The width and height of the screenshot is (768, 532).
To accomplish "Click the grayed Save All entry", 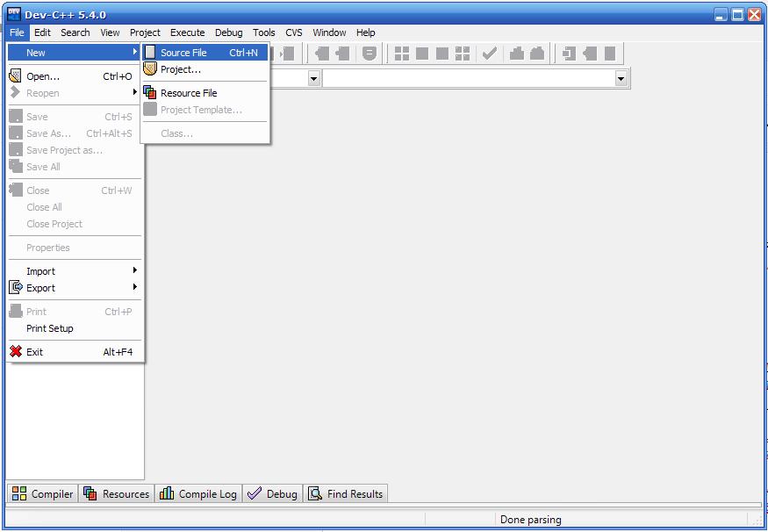I will 75,167.
